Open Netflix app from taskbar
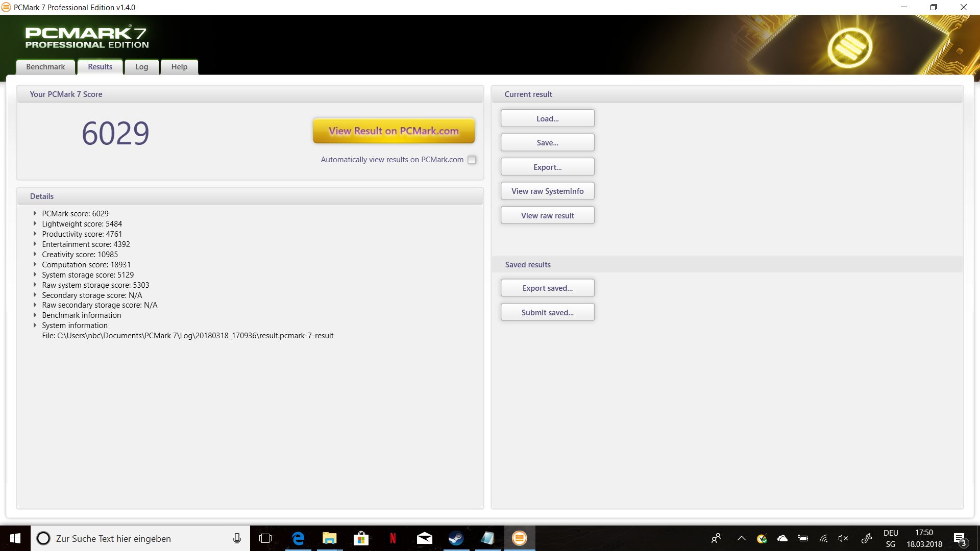Viewport: 980px width, 551px height. pos(393,538)
